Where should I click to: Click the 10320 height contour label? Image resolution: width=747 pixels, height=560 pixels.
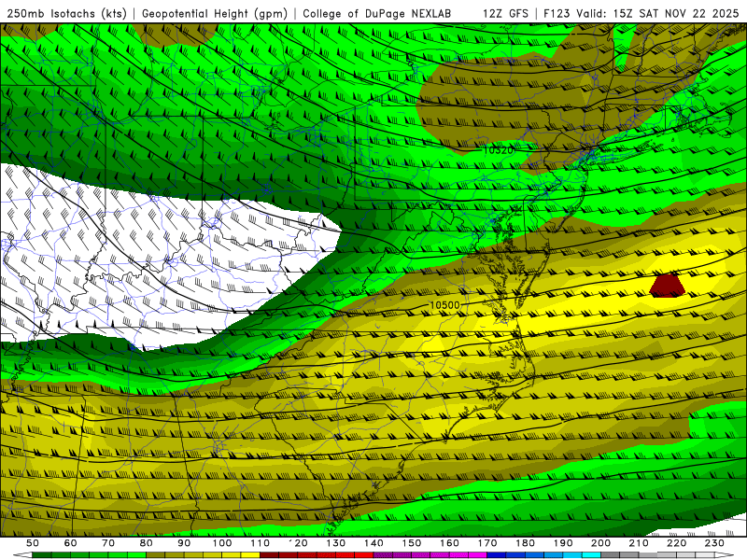tap(499, 150)
